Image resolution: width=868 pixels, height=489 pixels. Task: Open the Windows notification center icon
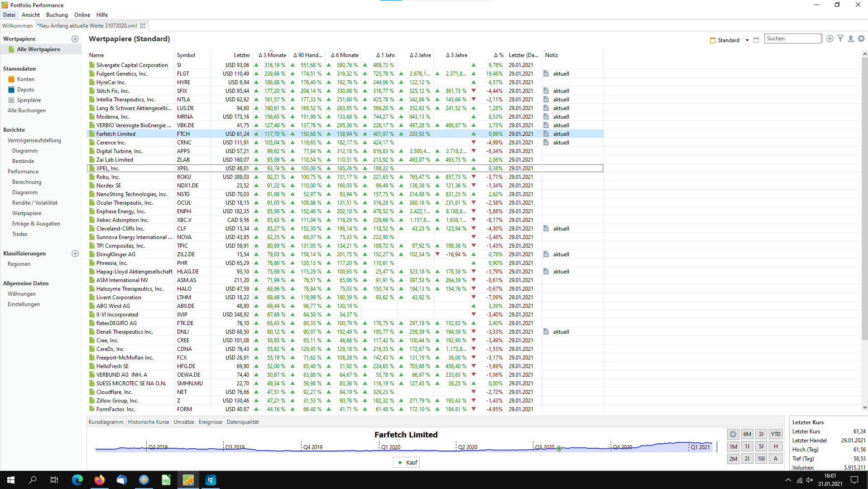pyautogui.click(x=854, y=480)
